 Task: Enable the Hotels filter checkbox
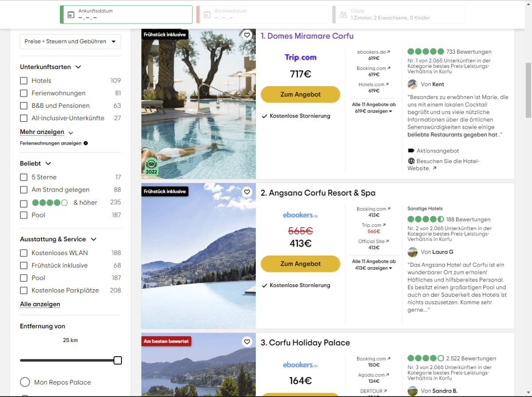point(23,81)
